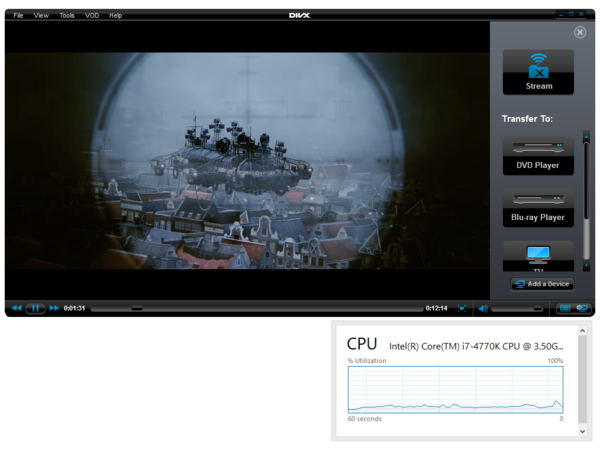This screenshot has width=600, height=450.
Task: Maximize the DivX player window
Action: 571,14
